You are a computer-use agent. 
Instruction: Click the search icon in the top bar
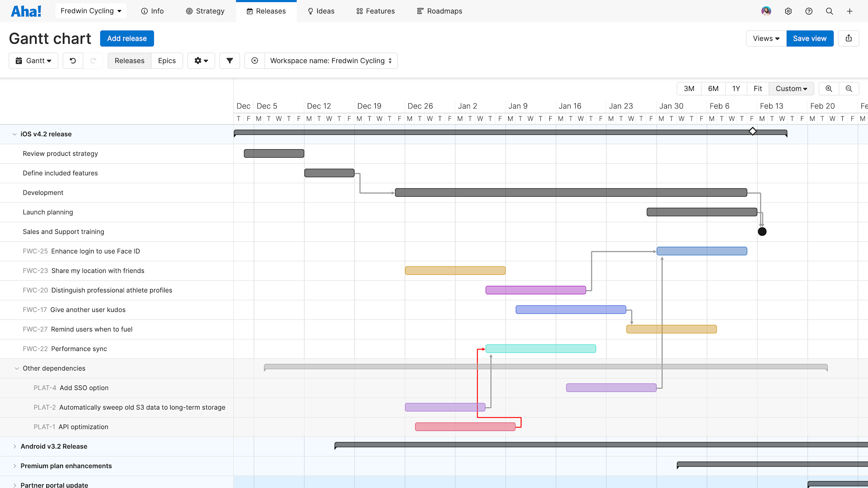(x=829, y=11)
